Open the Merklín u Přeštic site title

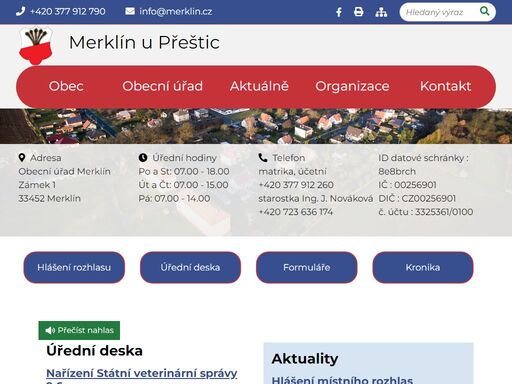[144, 43]
